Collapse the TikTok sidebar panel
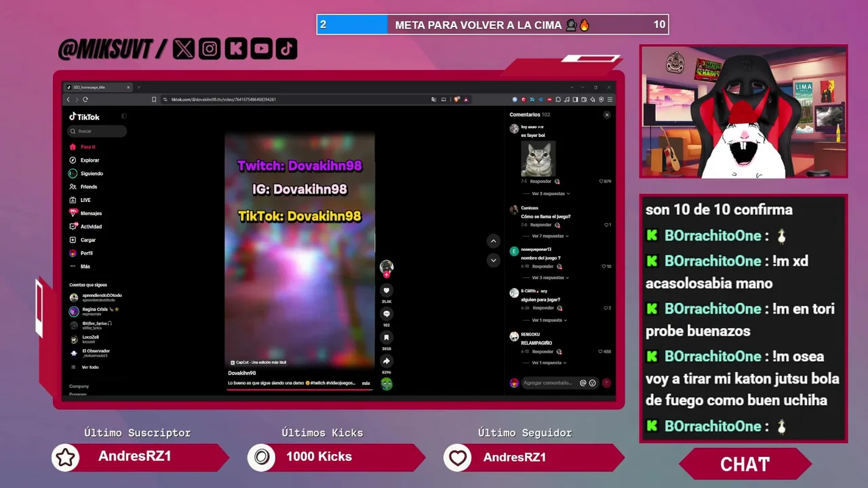This screenshot has height=488, width=868. point(124,117)
